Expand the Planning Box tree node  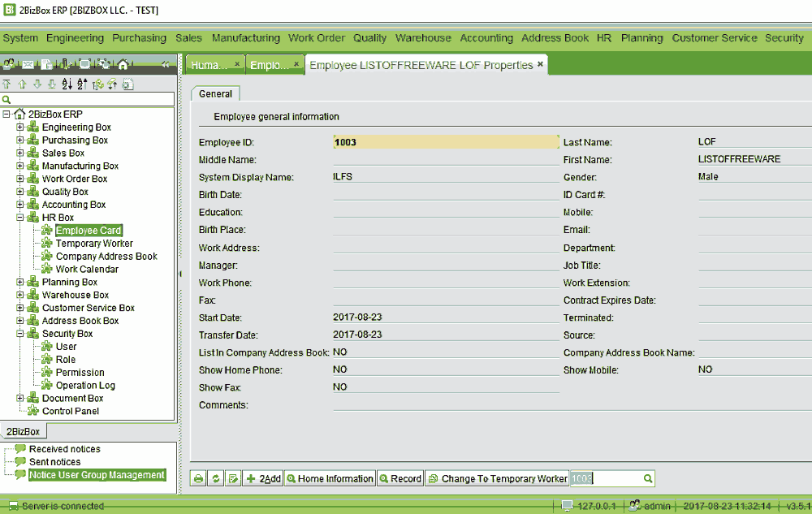[19, 282]
